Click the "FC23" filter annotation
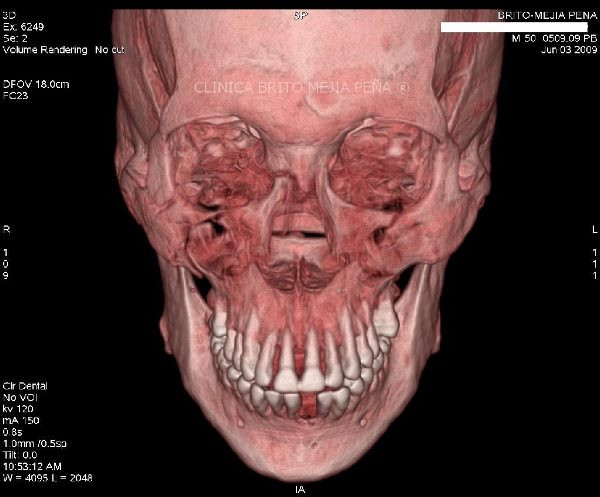This screenshot has width=600, height=497. (x=15, y=97)
